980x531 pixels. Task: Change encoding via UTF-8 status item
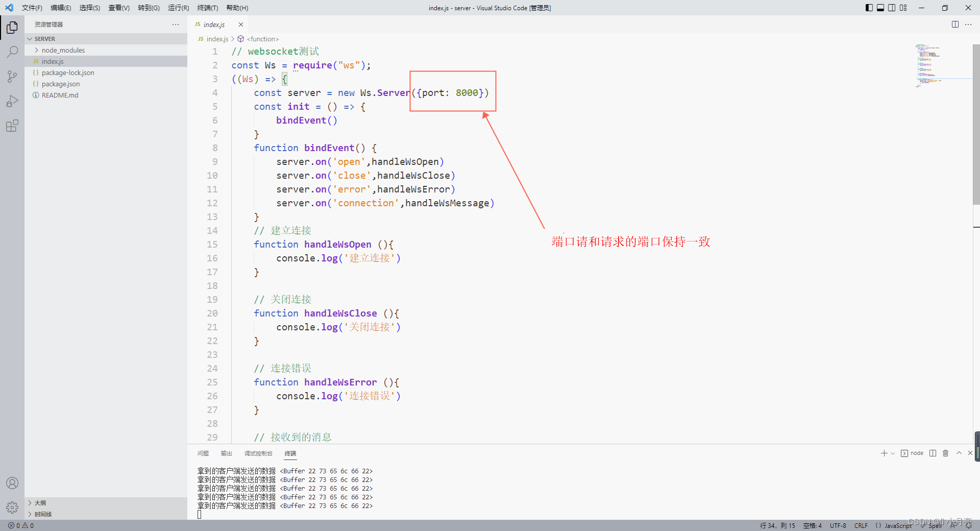pos(838,525)
